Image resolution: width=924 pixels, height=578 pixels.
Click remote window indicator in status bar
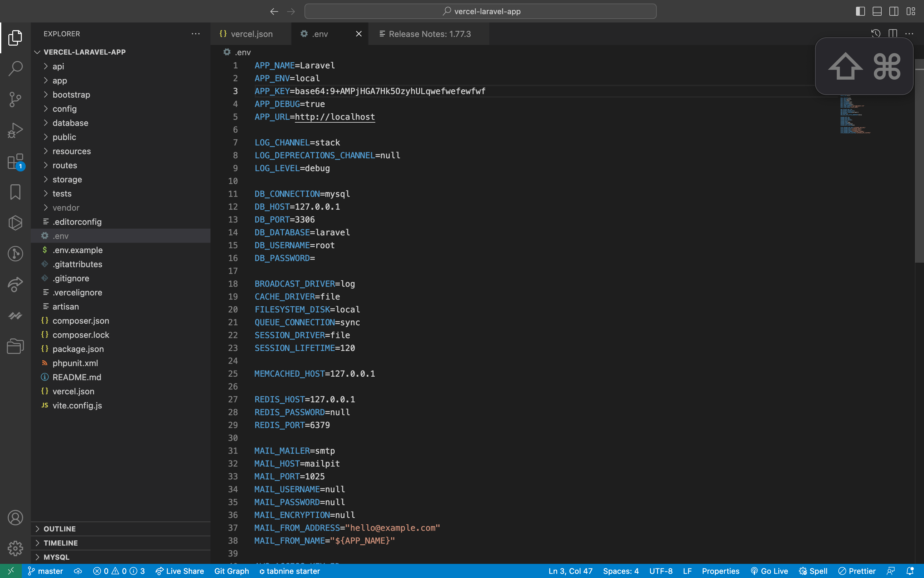[x=11, y=571]
